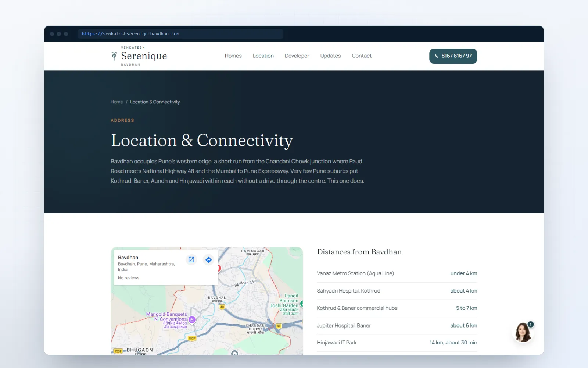
Task: Click the No reviews text in map card
Action: [129, 278]
